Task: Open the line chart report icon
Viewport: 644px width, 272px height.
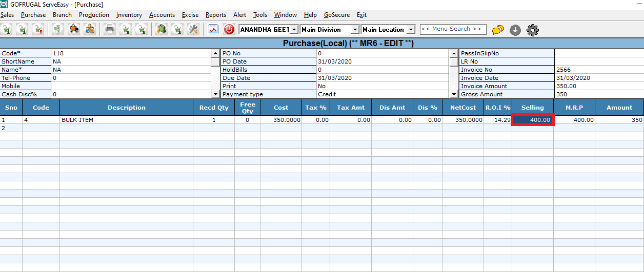Action: click(x=213, y=29)
